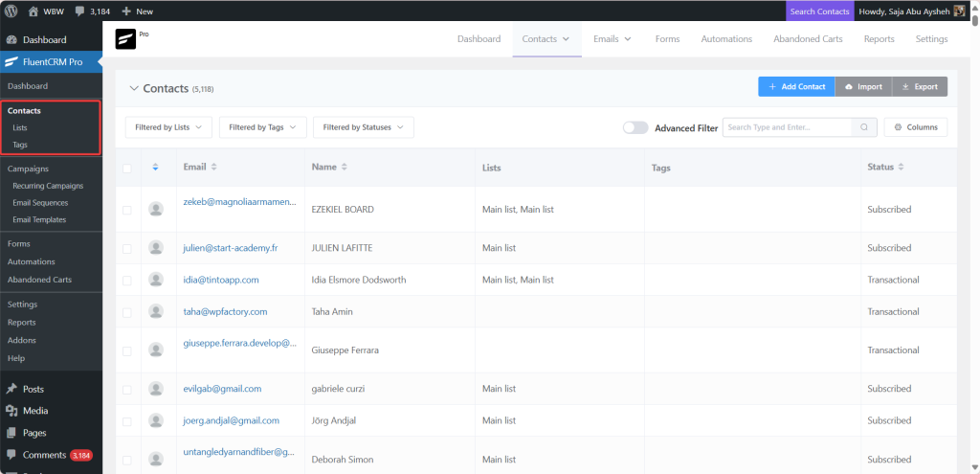
Task: Click the Pages icon in sidebar
Action: 11,433
